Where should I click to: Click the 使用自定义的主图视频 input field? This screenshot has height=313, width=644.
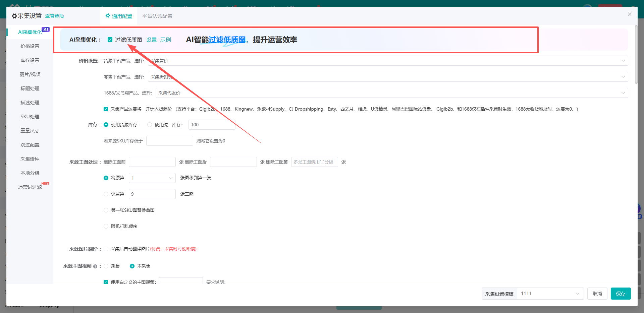181,281
